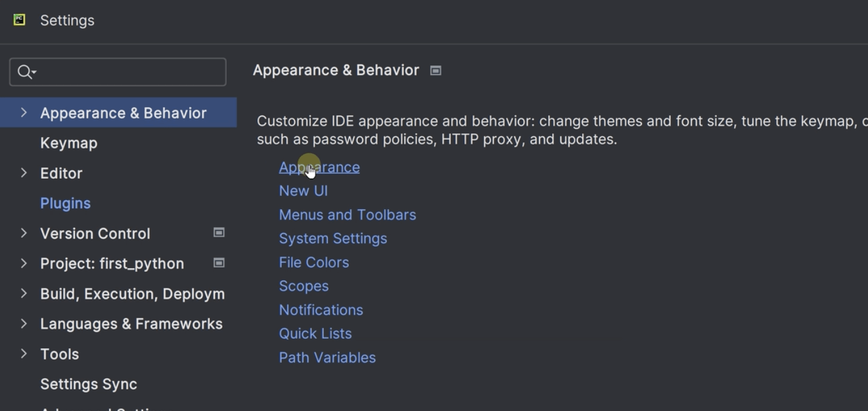Expand the Editor settings section
The image size is (868, 411).
[23, 173]
